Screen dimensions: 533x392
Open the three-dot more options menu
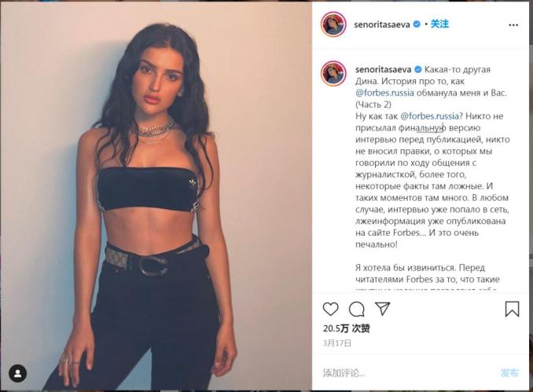(x=513, y=25)
